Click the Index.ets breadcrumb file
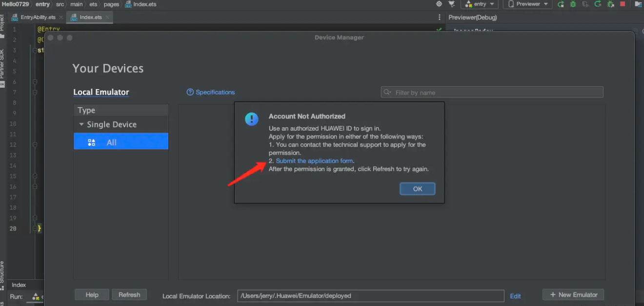 click(x=141, y=4)
